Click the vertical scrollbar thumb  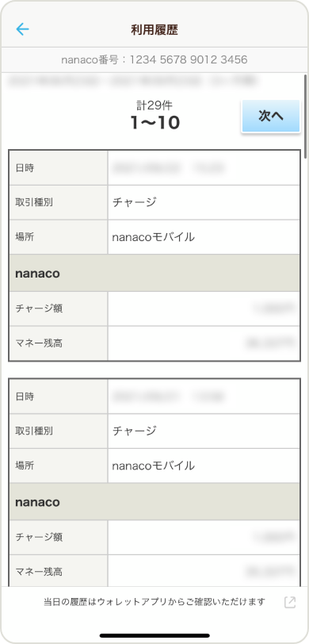coord(305,116)
